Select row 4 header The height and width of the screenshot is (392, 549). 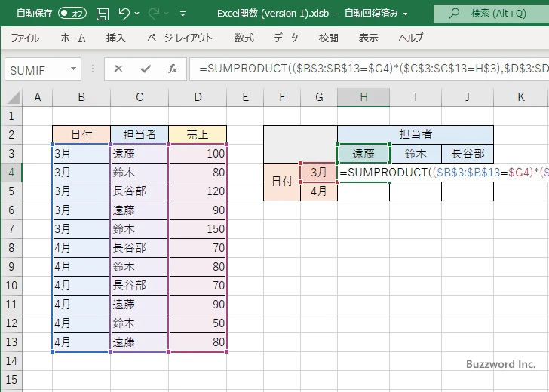11,172
